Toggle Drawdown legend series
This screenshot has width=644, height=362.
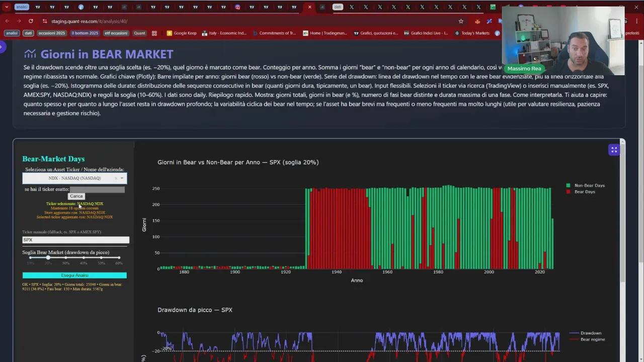pyautogui.click(x=585, y=333)
